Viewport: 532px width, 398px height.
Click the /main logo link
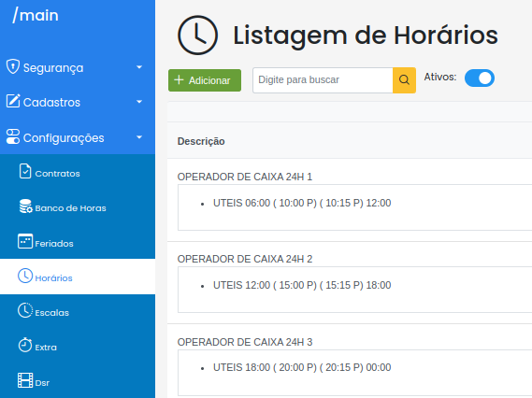36,15
